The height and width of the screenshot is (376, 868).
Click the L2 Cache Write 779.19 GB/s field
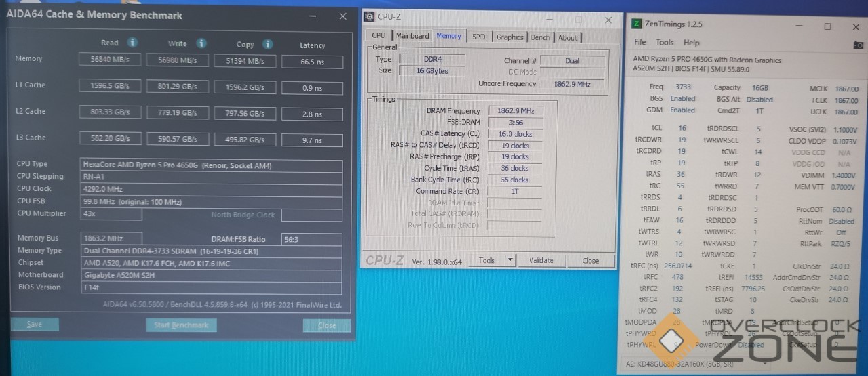pos(177,113)
